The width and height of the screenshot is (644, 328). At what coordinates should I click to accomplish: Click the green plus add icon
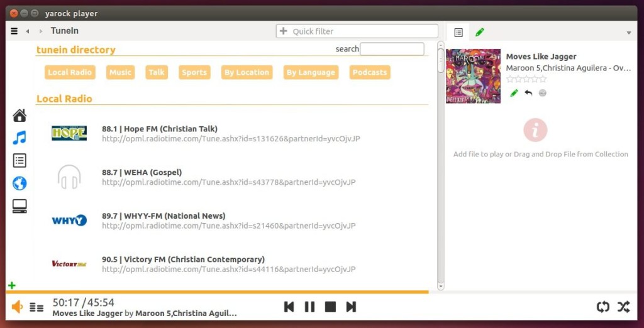coord(12,285)
